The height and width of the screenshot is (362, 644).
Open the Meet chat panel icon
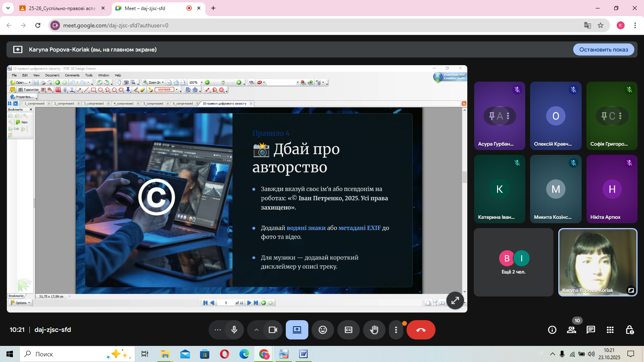pyautogui.click(x=590, y=330)
